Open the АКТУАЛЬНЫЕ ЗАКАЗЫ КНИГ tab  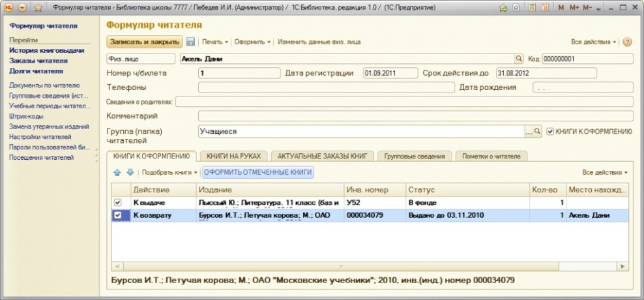pyautogui.click(x=323, y=156)
